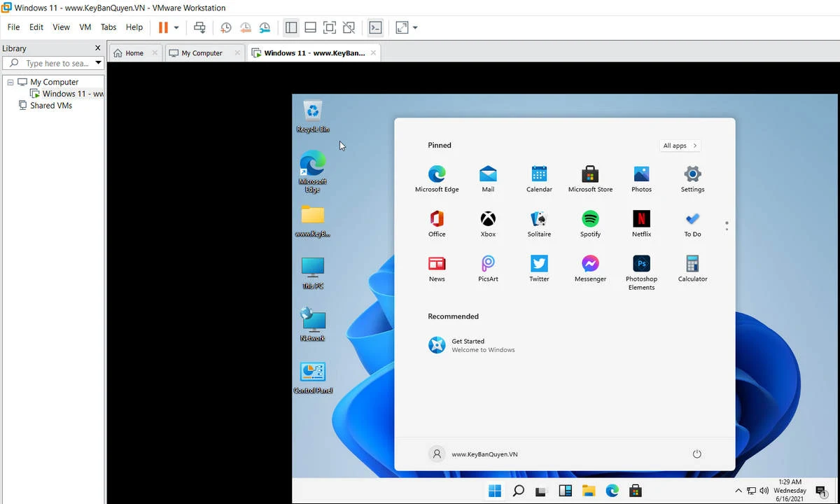Viewport: 840px width, 504px height.
Task: Open the Spotify pinned app
Action: (590, 224)
